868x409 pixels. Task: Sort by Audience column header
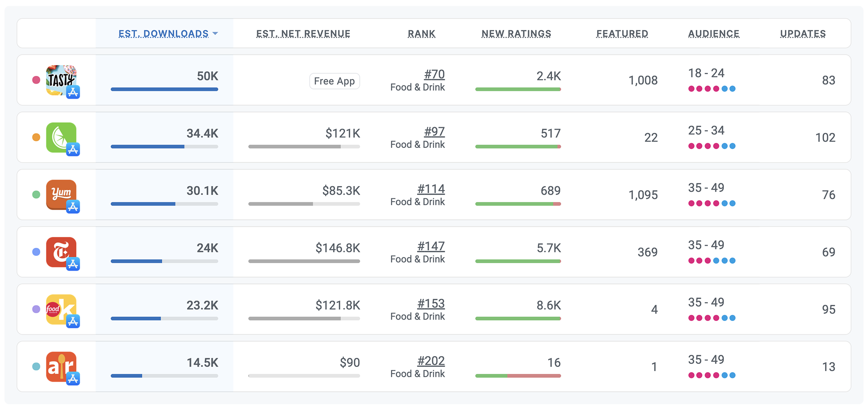coord(714,33)
